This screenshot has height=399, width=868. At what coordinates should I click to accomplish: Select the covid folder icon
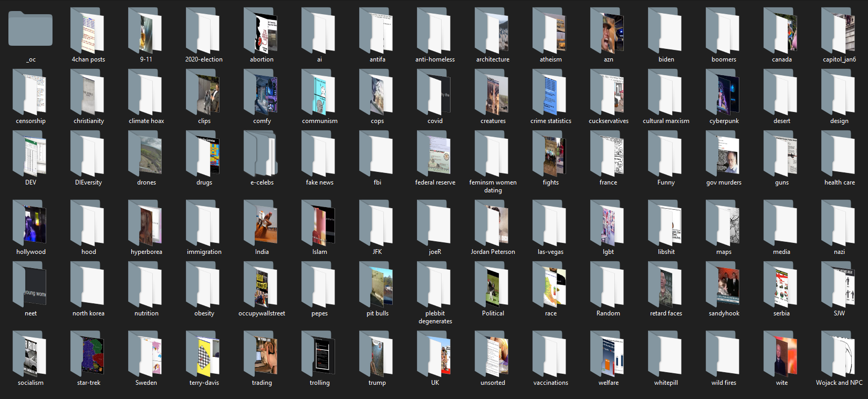point(434,92)
